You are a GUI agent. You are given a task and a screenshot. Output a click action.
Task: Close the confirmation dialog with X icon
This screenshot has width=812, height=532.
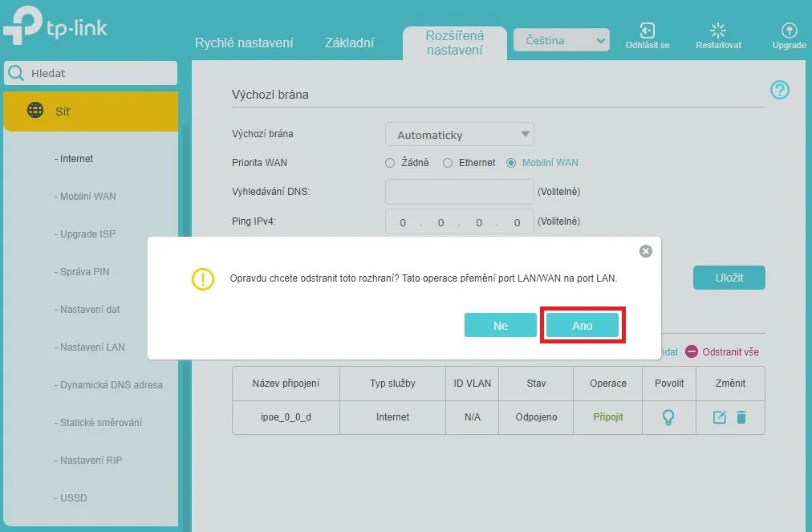pos(646,251)
